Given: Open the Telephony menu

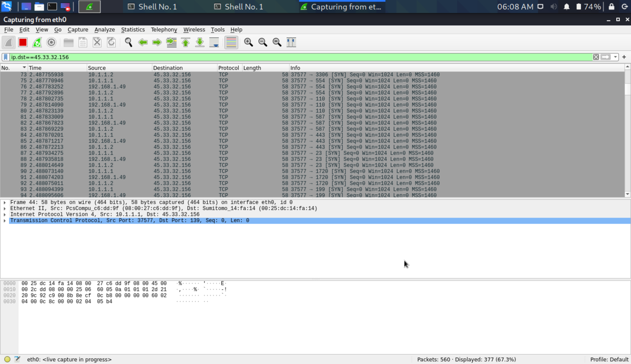Looking at the screenshot, I should pyautogui.click(x=164, y=30).
